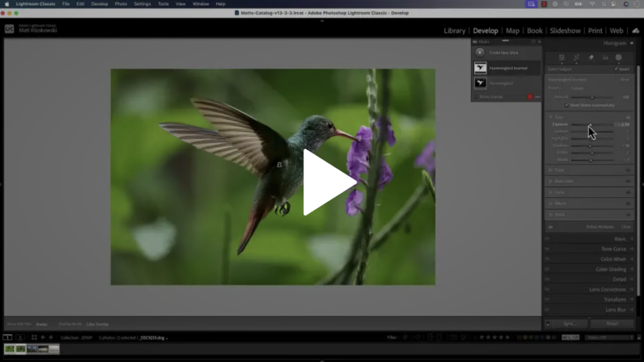644x362 pixels.
Task: Click the Reset button
Action: click(612, 324)
